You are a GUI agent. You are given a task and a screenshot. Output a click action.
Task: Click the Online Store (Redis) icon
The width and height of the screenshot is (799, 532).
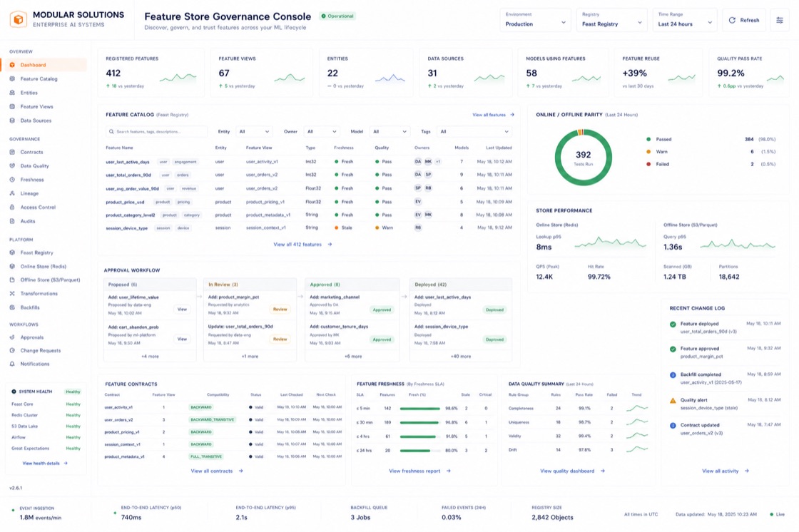coord(12,266)
